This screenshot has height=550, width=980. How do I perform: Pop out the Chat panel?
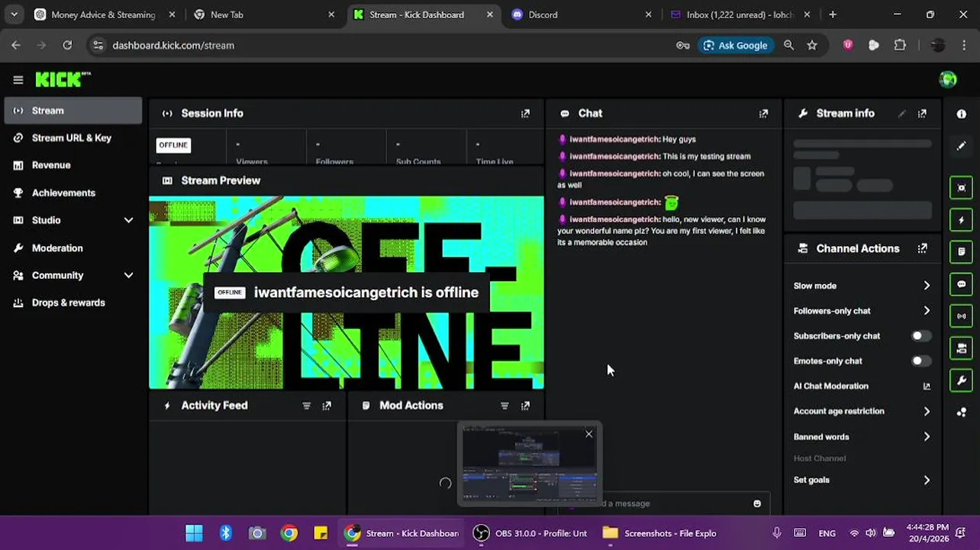tap(763, 113)
